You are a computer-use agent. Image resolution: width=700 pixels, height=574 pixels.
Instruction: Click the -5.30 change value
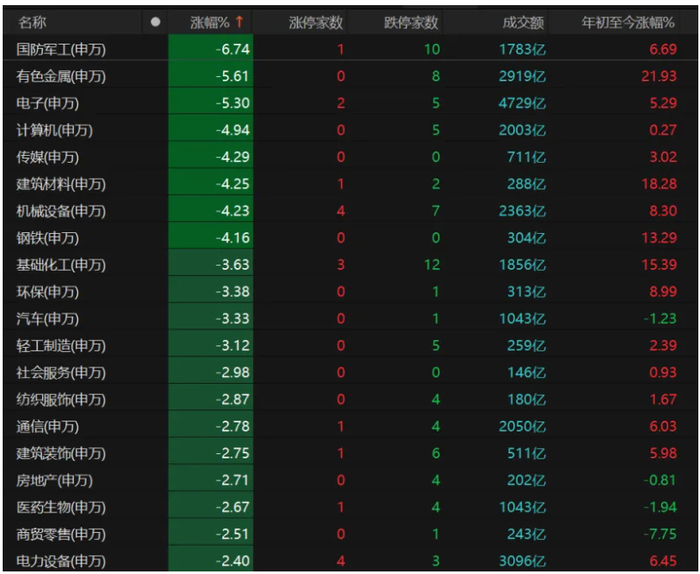coord(233,103)
